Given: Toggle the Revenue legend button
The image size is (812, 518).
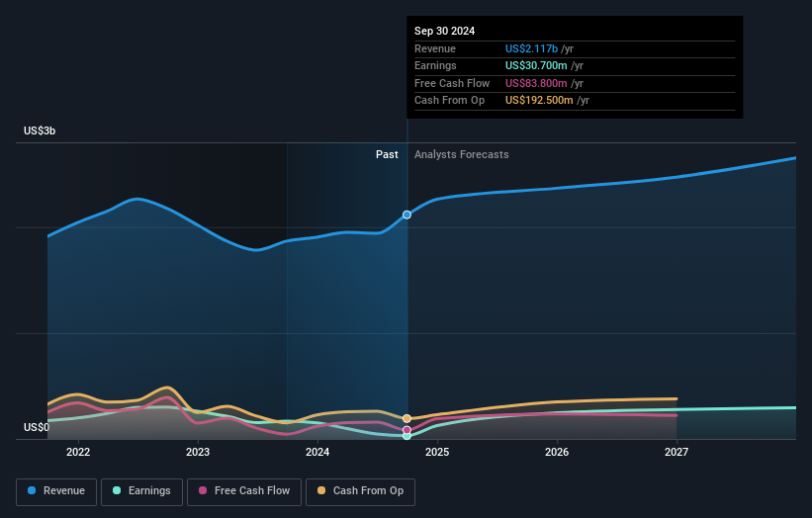Looking at the screenshot, I should point(56,491).
